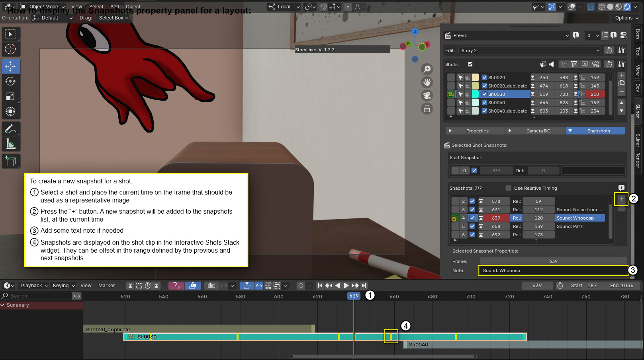Open the Options button in header
This screenshot has height=360, width=644.
click(626, 18)
